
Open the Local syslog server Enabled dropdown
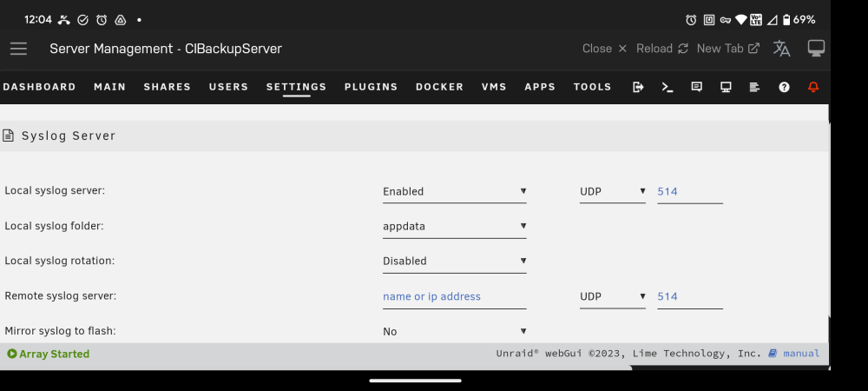(455, 192)
